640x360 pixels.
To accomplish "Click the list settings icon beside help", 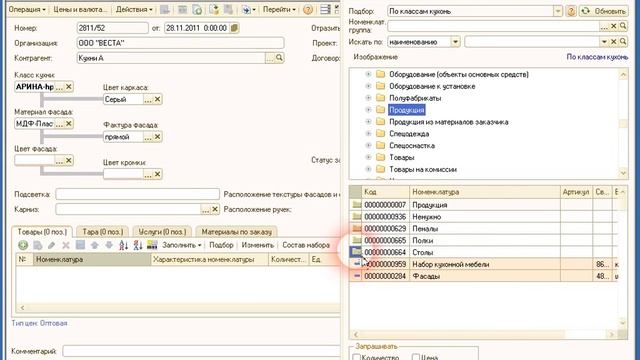I will click(x=325, y=9).
